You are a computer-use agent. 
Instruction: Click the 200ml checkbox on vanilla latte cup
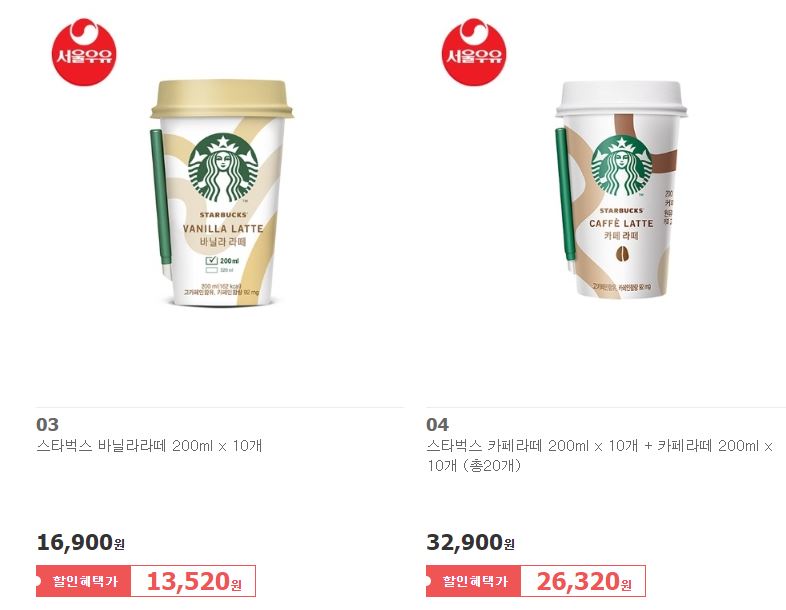coord(212,261)
